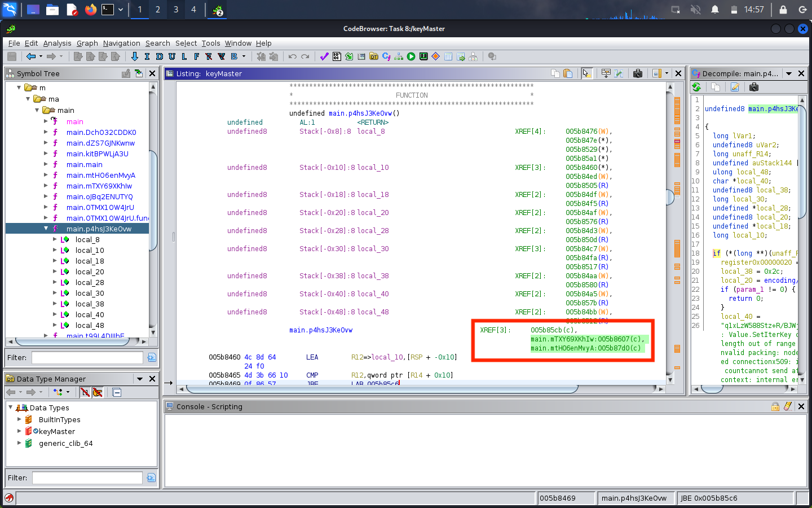Open the File menu
The image size is (812, 508).
[x=14, y=43]
